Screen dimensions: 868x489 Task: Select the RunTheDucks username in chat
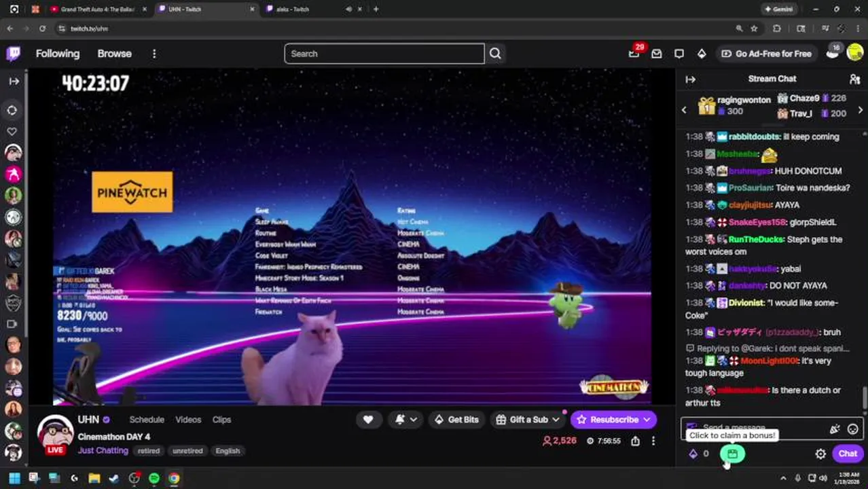pos(756,239)
